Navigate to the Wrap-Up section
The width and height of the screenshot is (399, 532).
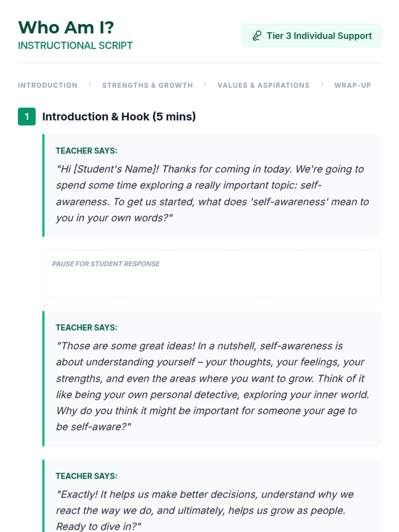pos(352,85)
